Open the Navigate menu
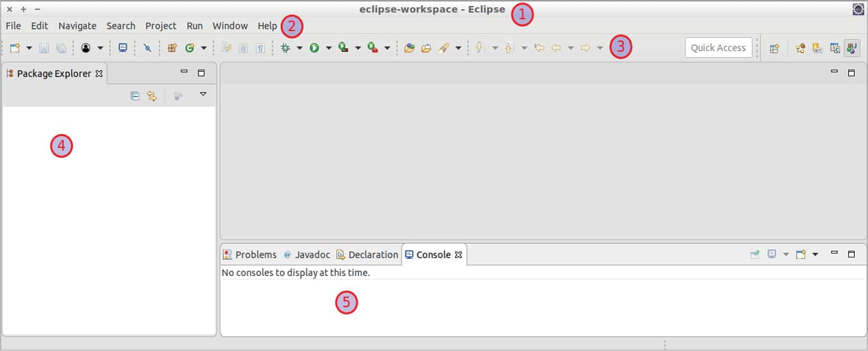The width and height of the screenshot is (868, 351). click(x=78, y=26)
